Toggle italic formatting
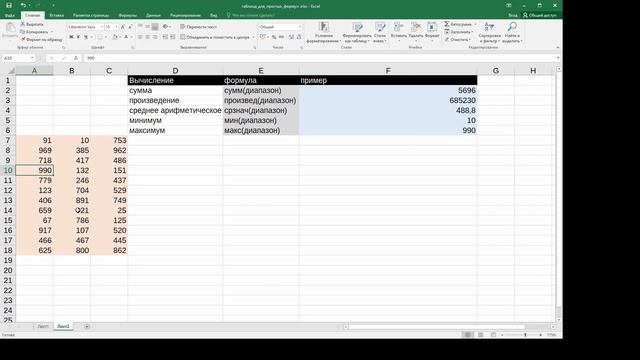This screenshot has height=360, width=640. (x=78, y=37)
